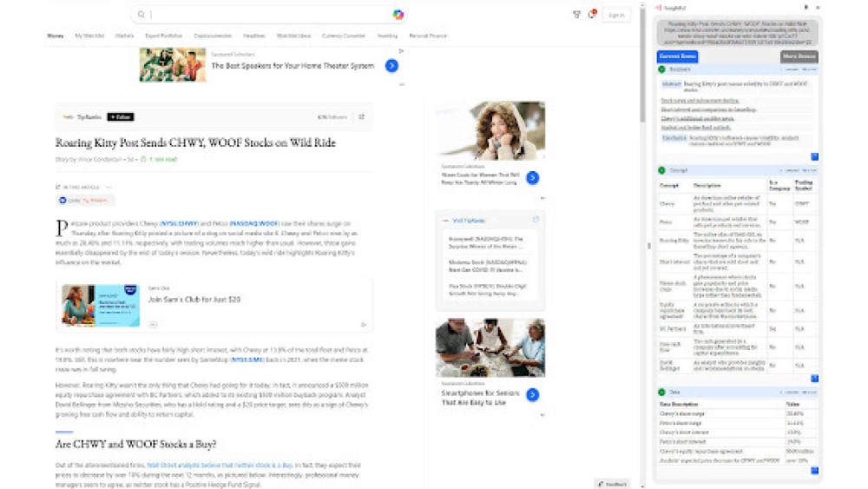
Task: Click the listen icon next to read time
Action: pyautogui.click(x=143, y=160)
